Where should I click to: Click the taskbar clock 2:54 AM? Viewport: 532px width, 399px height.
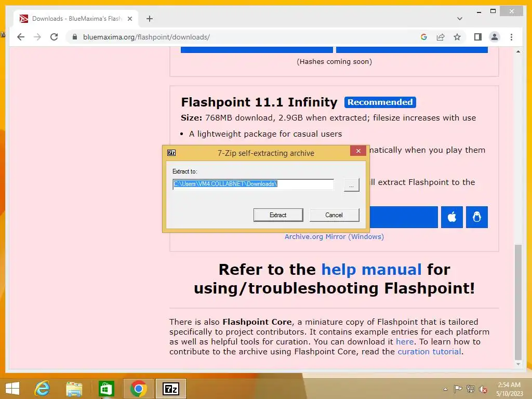[510, 389]
